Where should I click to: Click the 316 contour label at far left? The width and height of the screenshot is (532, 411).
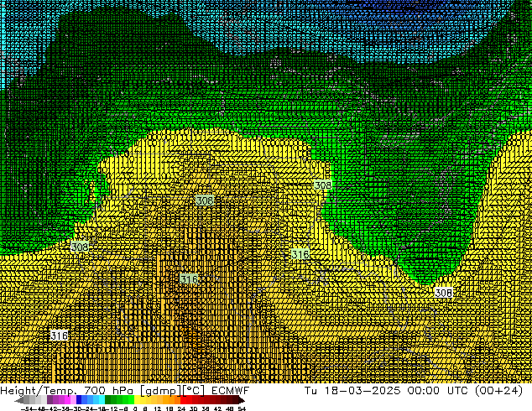(x=59, y=336)
